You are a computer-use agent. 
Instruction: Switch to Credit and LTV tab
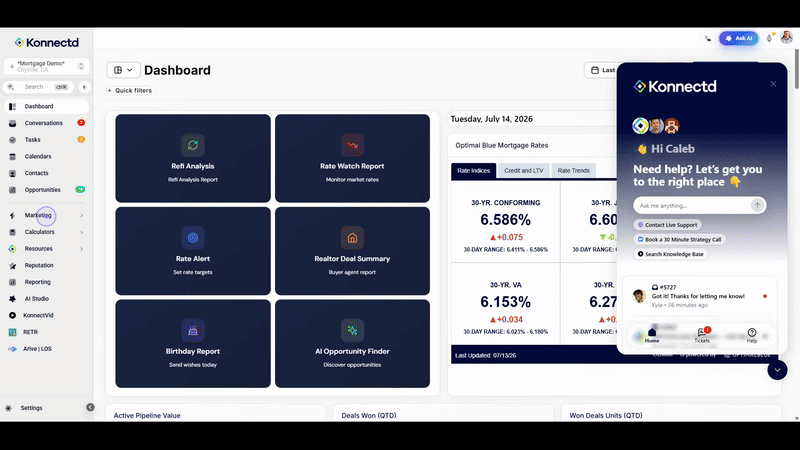click(523, 170)
